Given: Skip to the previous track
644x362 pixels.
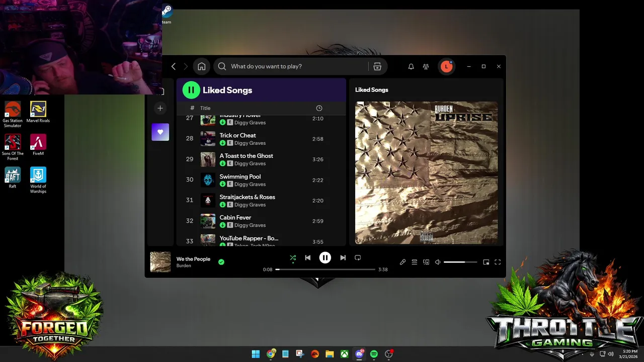Looking at the screenshot, I should point(308,257).
